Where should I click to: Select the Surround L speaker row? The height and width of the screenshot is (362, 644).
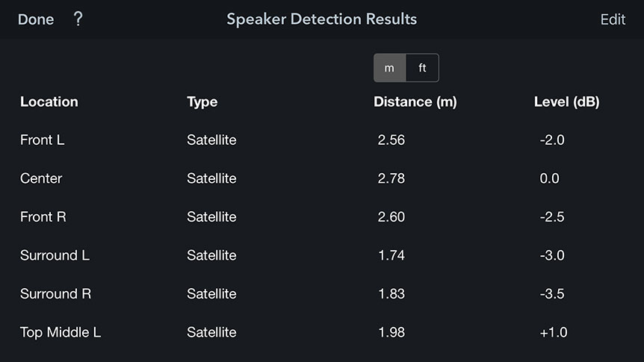(x=322, y=255)
